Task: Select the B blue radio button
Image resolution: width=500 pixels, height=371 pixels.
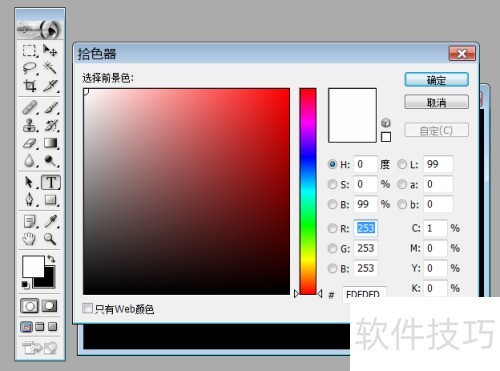Action: point(332,268)
